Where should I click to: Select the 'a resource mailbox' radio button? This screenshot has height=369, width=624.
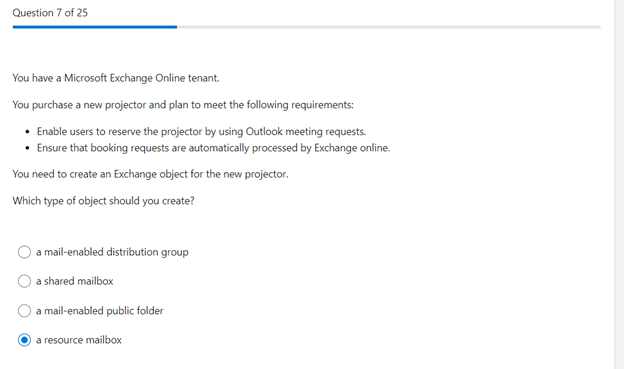click(24, 340)
